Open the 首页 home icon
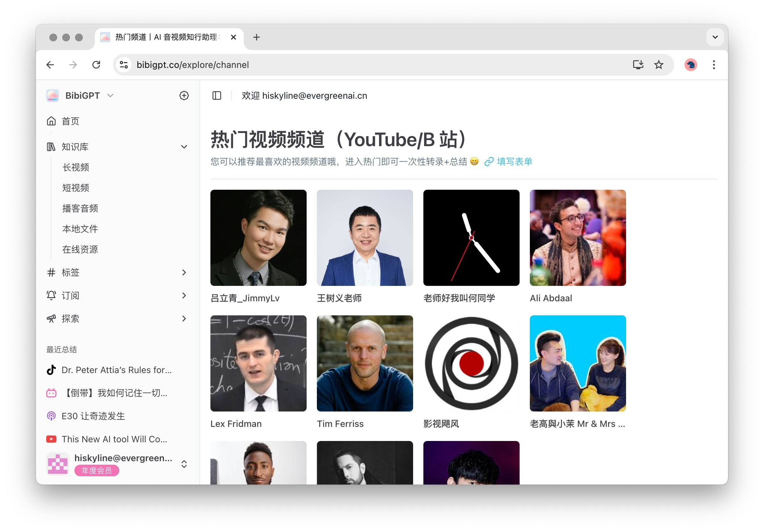The image size is (764, 532). coord(51,121)
